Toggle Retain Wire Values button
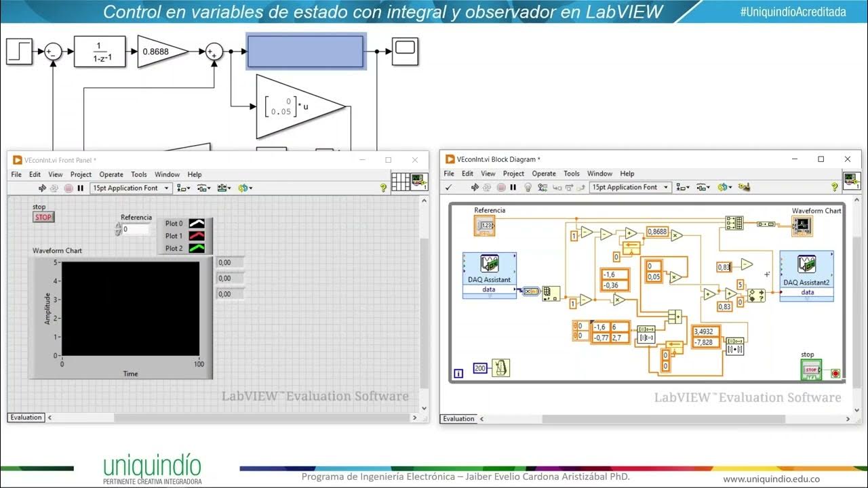868x488 pixels. point(541,187)
